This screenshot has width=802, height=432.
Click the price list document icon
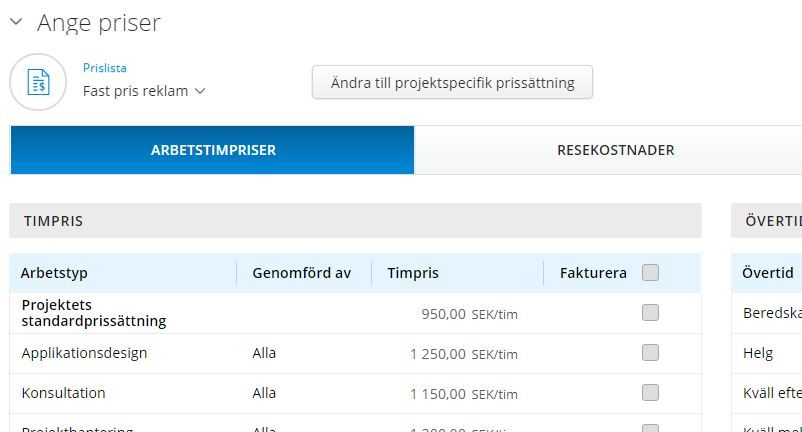point(38,82)
